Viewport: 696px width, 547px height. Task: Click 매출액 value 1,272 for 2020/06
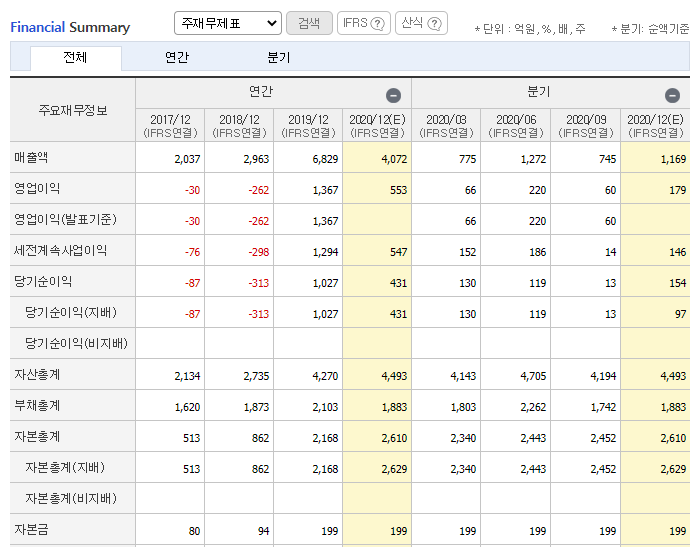point(534,159)
